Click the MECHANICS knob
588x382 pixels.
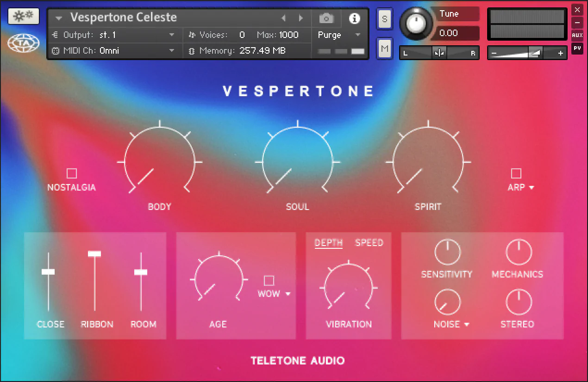pyautogui.click(x=519, y=253)
